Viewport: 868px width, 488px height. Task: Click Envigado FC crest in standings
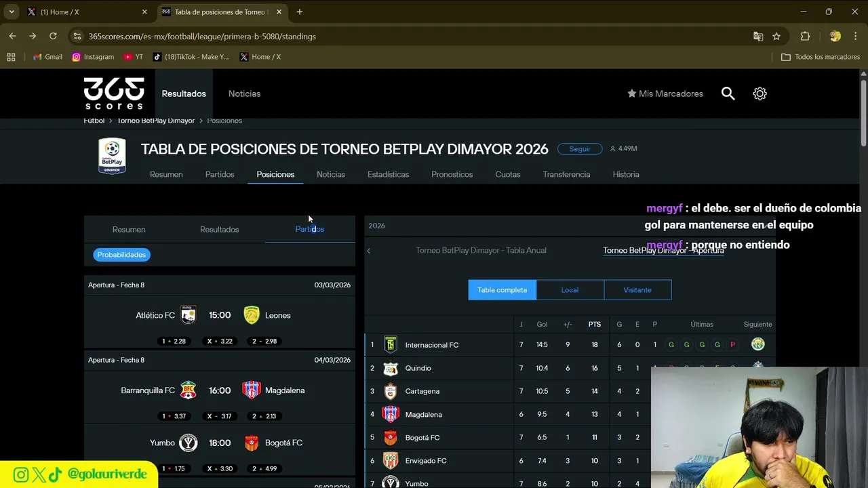pos(391,461)
